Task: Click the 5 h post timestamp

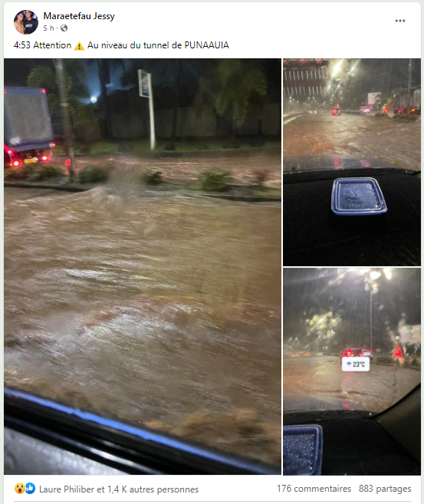Action: tap(49, 28)
